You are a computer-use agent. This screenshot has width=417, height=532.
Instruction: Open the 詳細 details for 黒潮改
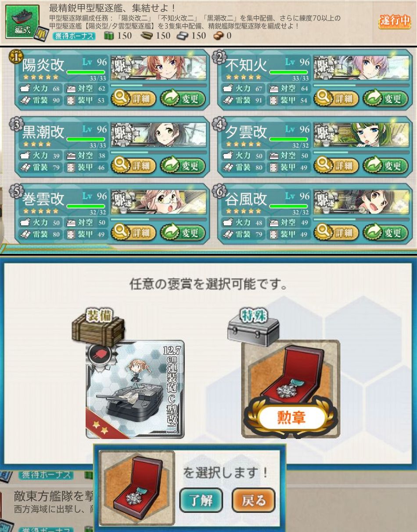coord(133,166)
